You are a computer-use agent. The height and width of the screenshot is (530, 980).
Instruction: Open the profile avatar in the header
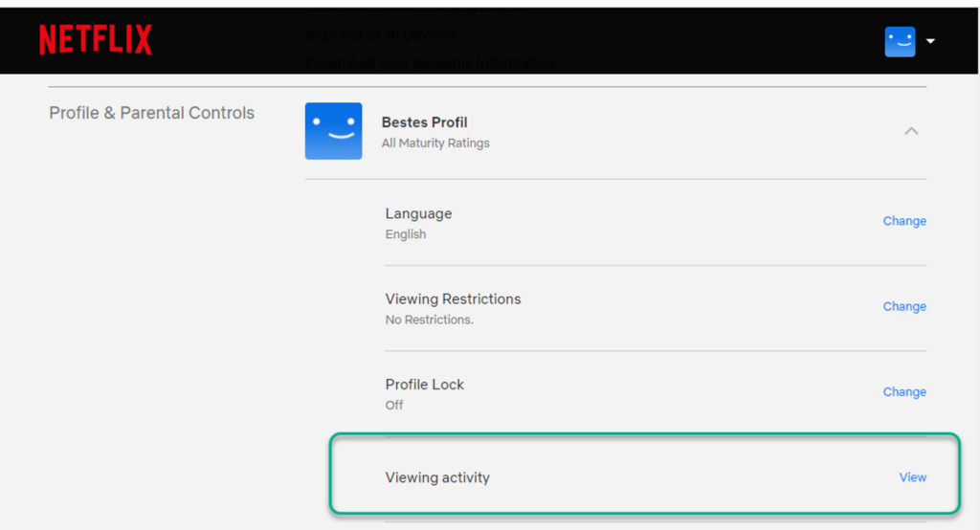[900, 41]
